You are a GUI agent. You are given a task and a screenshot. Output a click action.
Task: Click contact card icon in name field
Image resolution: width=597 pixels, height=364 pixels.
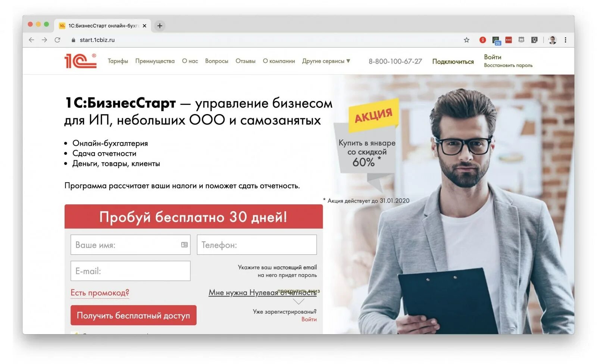pos(184,245)
